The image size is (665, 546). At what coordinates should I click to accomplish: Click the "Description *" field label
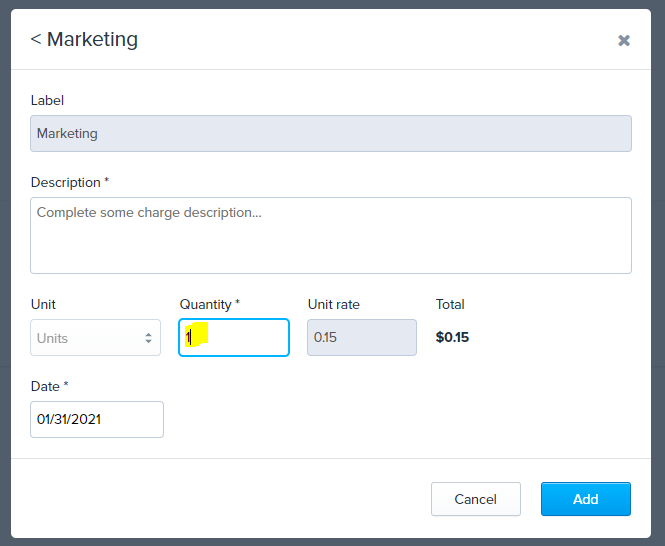coord(70,183)
